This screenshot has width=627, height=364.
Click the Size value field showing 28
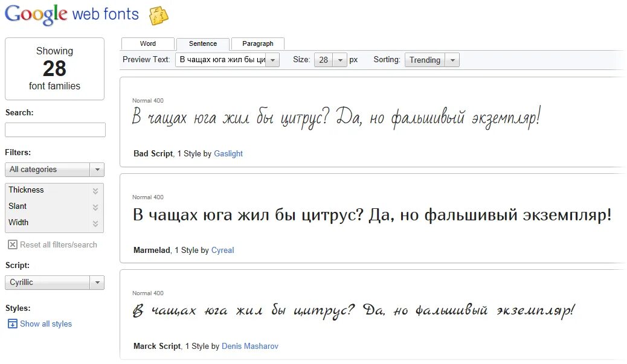click(324, 60)
